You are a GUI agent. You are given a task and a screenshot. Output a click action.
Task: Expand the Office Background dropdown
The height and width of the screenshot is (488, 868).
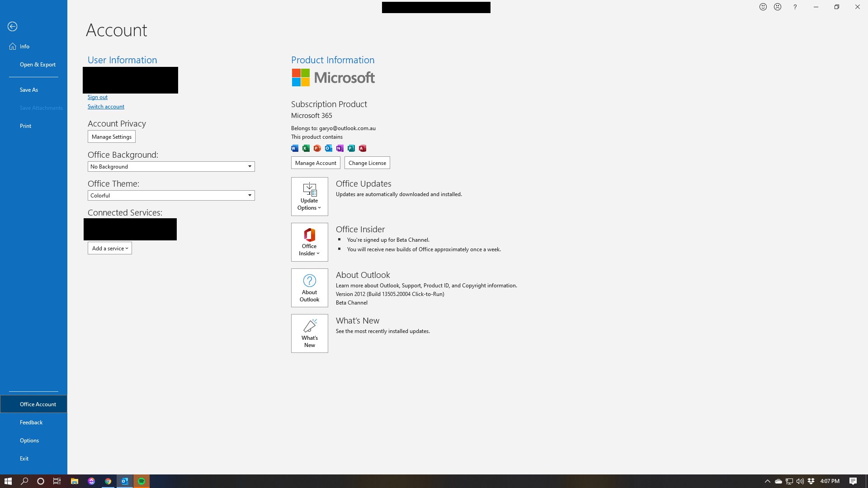[x=250, y=167]
